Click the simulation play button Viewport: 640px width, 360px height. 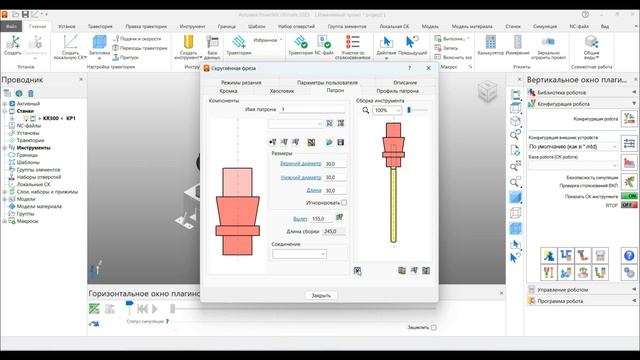pyautogui.click(x=155, y=309)
